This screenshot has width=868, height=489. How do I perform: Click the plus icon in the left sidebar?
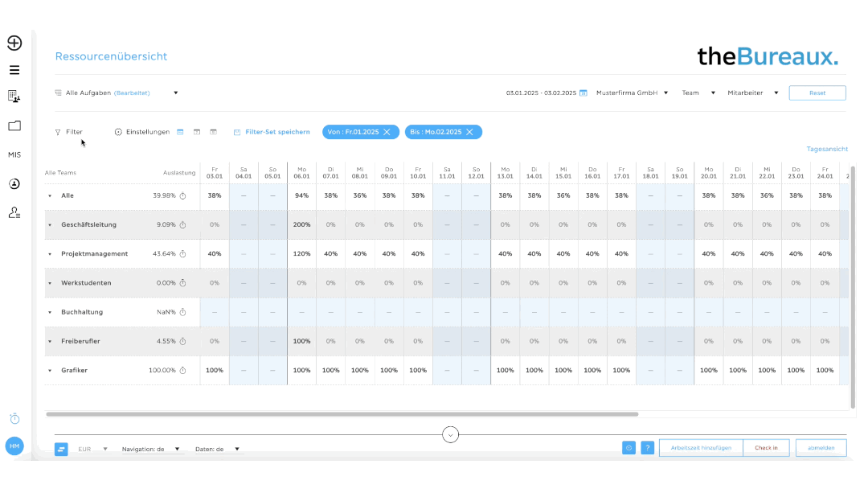(x=14, y=43)
